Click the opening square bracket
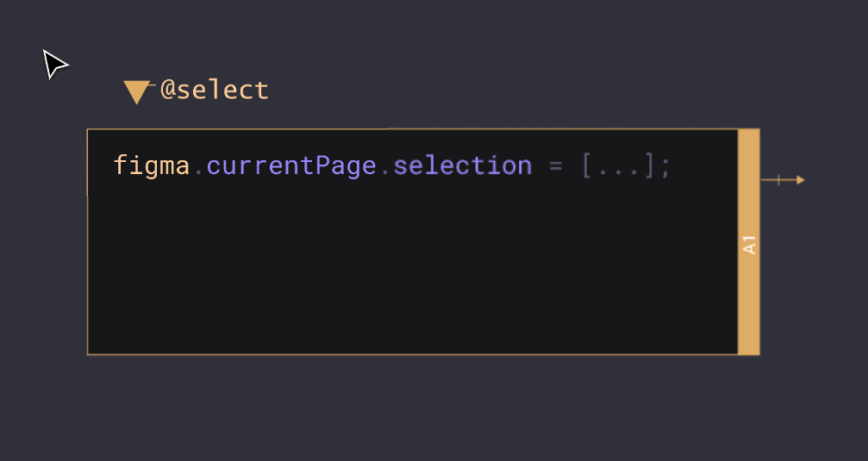The image size is (868, 461). [x=588, y=165]
